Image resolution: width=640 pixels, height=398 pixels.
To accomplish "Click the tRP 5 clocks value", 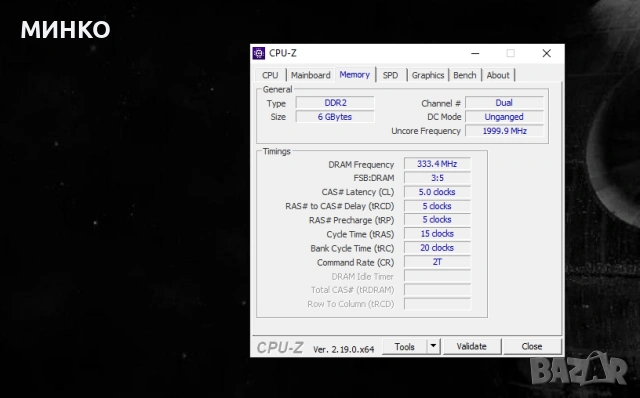I will 437,220.
